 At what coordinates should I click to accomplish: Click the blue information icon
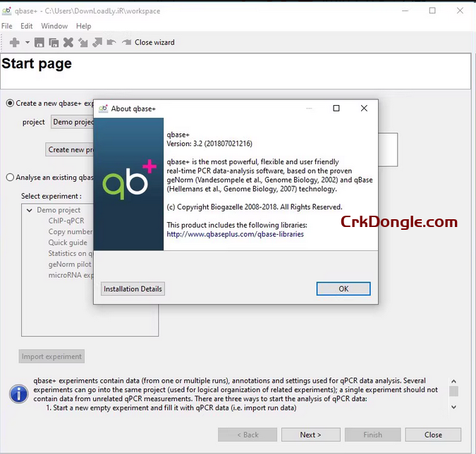[18, 393]
